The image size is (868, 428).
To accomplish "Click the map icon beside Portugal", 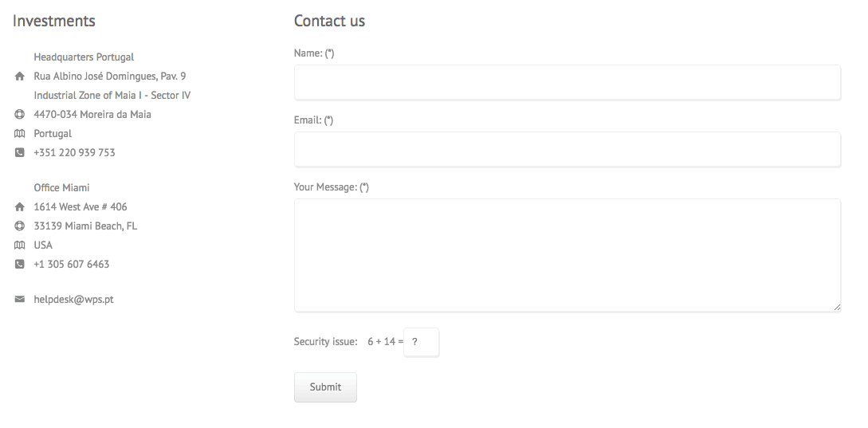I will click(x=19, y=133).
